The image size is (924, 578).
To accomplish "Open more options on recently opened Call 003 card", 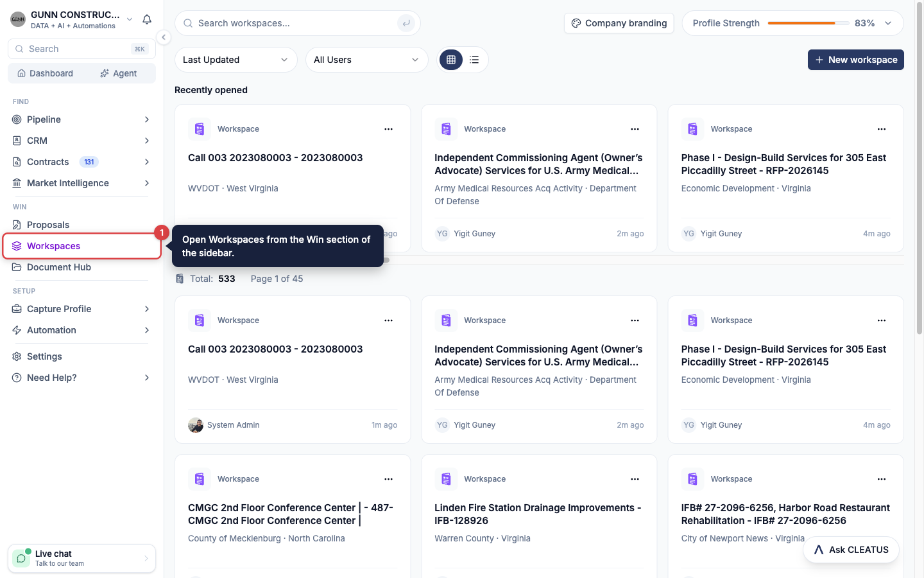I will [x=388, y=129].
